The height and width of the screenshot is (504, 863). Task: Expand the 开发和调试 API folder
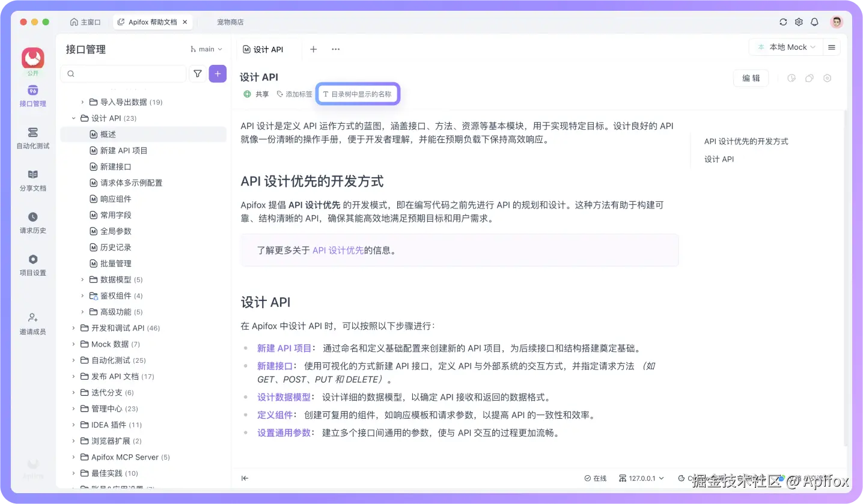(x=74, y=328)
